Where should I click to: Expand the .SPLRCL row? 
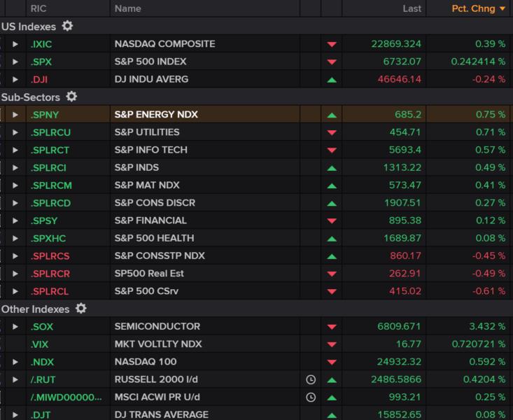click(x=15, y=291)
